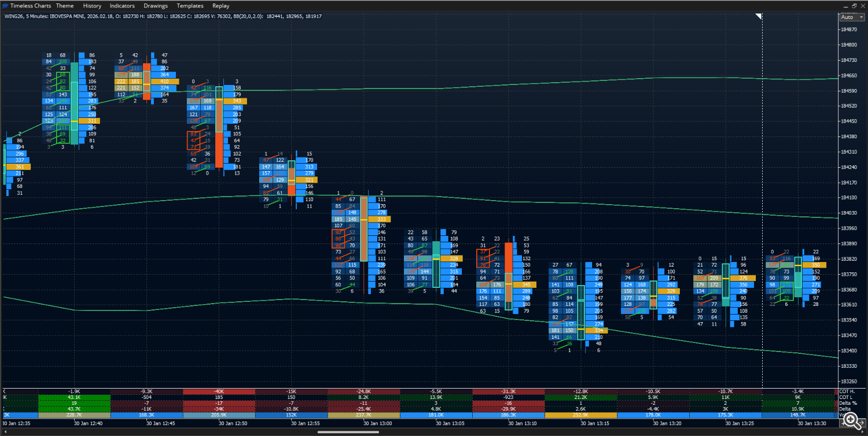
Task: Click the 252.9K volume cell
Action: (x=581, y=415)
